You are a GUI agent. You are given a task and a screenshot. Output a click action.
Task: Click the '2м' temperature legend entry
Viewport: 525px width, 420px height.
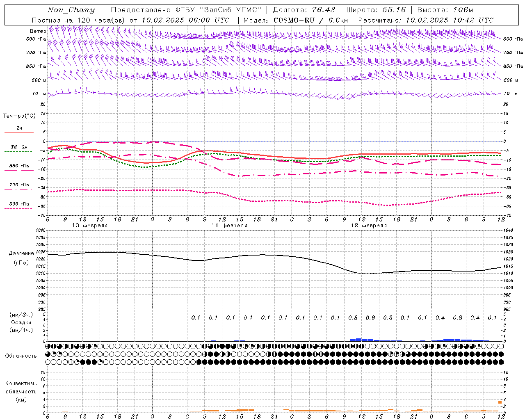pyautogui.click(x=19, y=128)
